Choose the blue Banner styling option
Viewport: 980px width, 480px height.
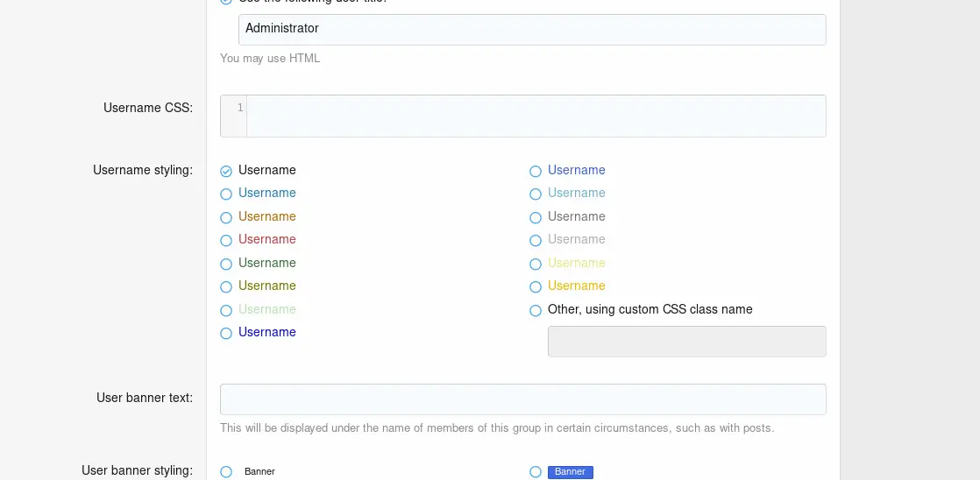pos(536,472)
